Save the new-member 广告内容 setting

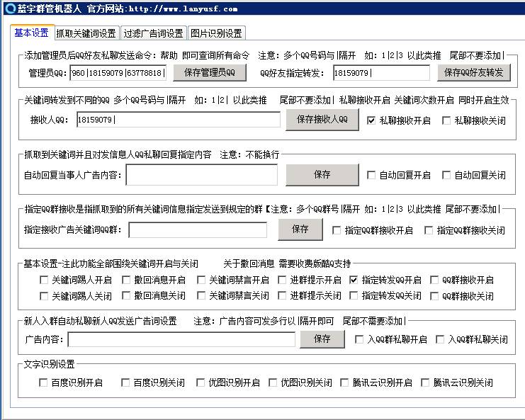click(322, 339)
